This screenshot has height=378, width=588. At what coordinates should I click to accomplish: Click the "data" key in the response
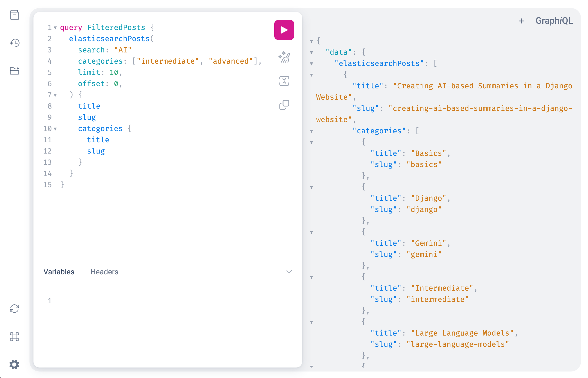point(339,52)
